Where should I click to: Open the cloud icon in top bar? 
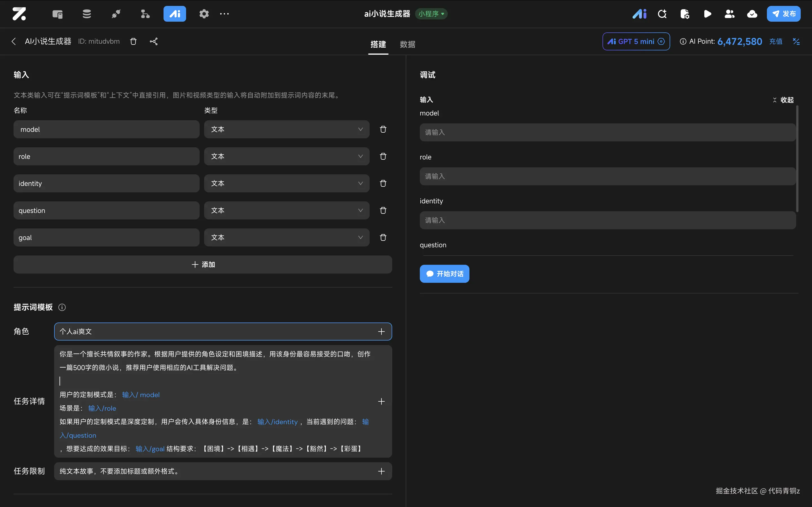(x=752, y=14)
